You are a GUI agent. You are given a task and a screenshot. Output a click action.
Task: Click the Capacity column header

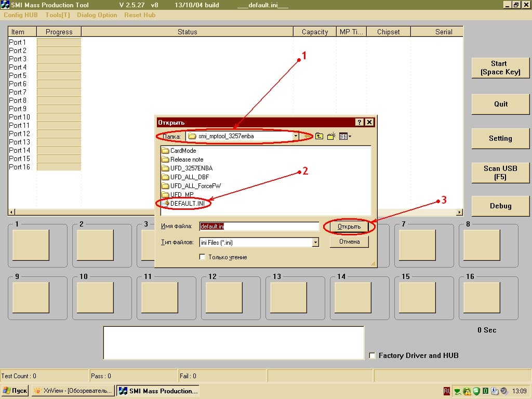coord(315,32)
